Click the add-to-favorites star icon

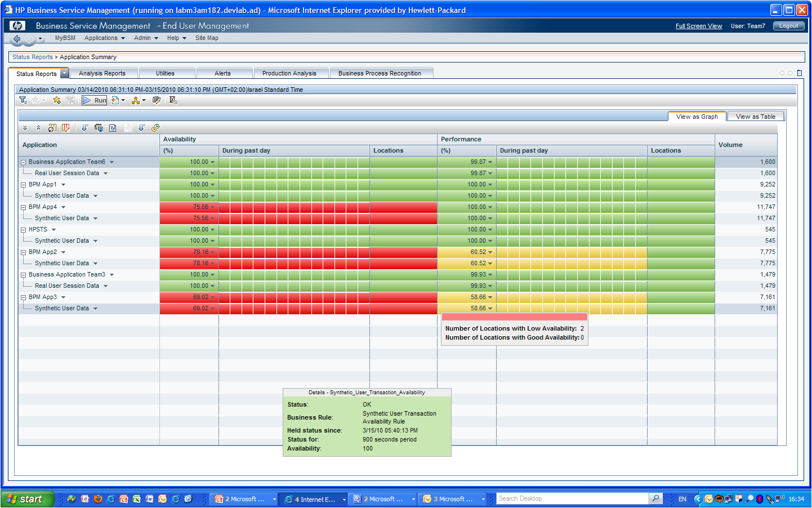(57, 100)
